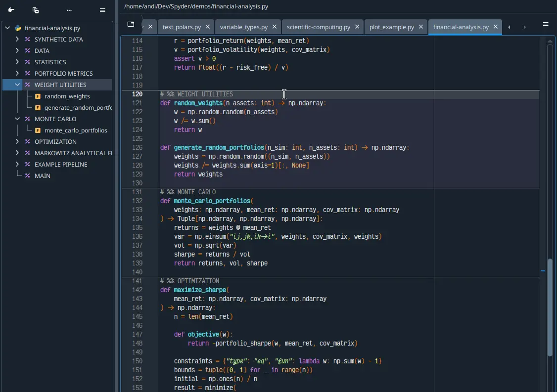Viewport: 557px width, 392px height.
Task: Close the test_polars.py tab
Action: coord(208,27)
